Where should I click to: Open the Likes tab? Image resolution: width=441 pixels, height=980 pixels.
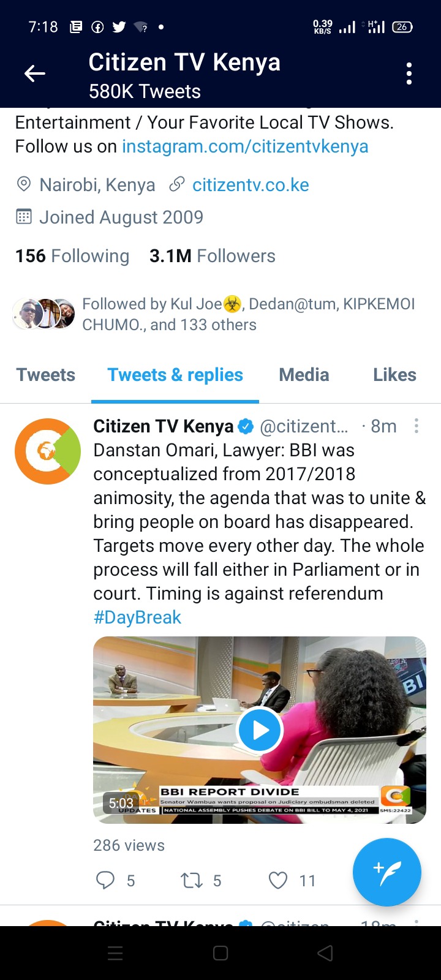pos(394,375)
